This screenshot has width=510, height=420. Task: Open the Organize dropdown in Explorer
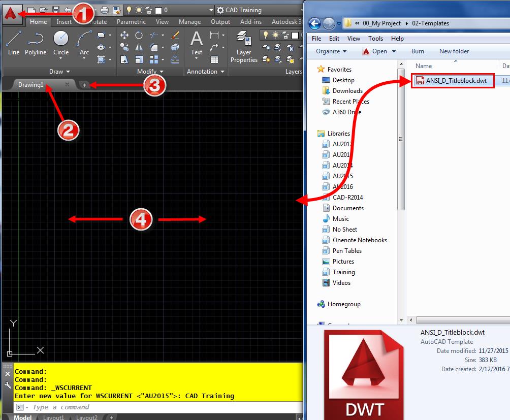[330, 51]
